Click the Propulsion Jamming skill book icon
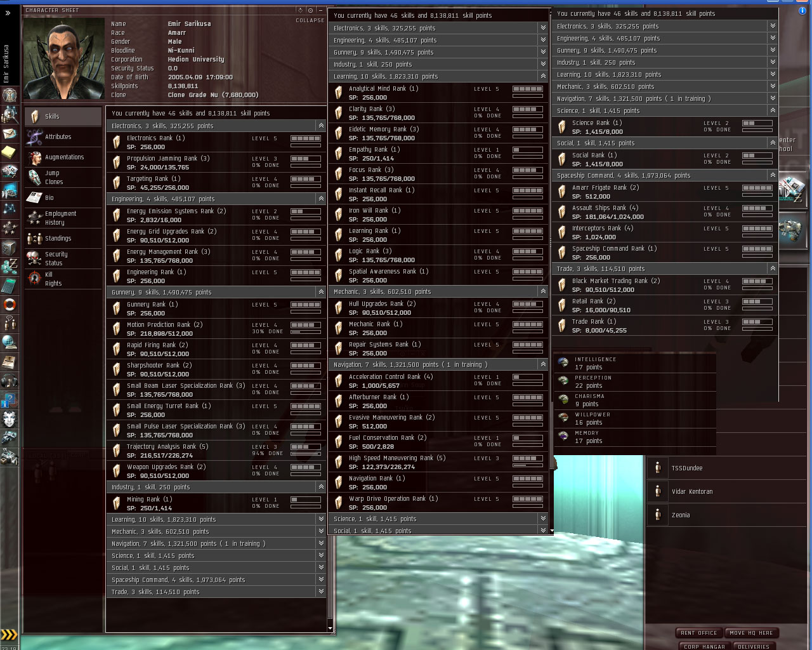Image resolution: width=812 pixels, height=650 pixels. coord(116,162)
